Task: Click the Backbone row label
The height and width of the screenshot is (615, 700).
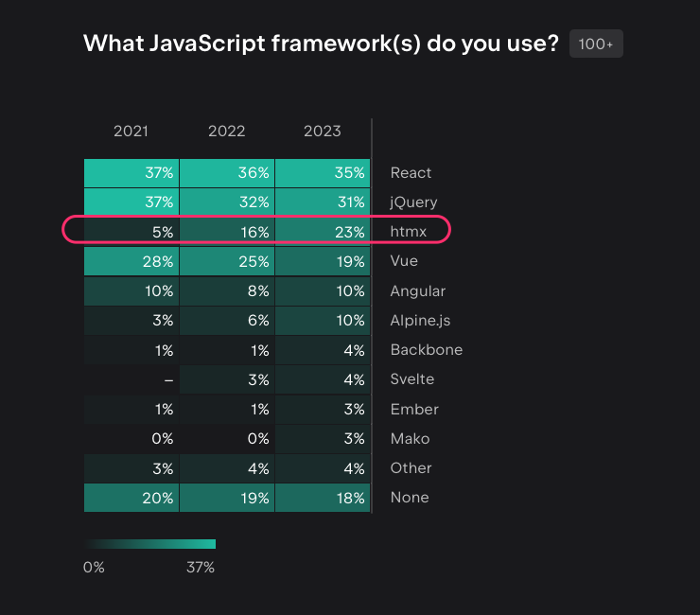Action: pos(427,350)
